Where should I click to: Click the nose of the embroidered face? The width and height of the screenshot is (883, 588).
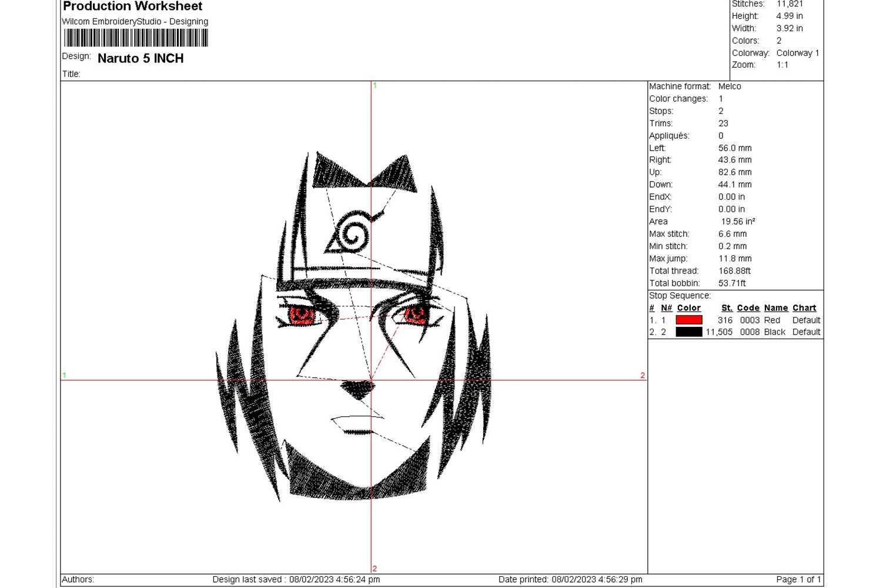pos(358,389)
